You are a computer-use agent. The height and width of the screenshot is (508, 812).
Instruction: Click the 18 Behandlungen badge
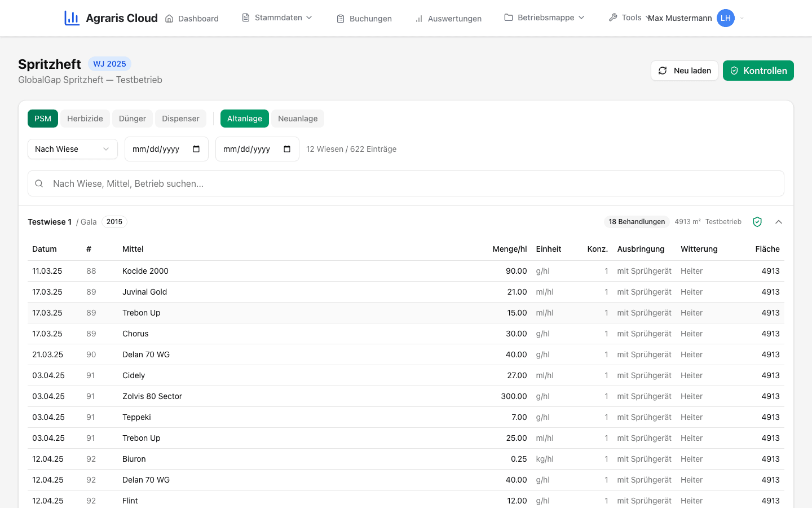point(637,222)
